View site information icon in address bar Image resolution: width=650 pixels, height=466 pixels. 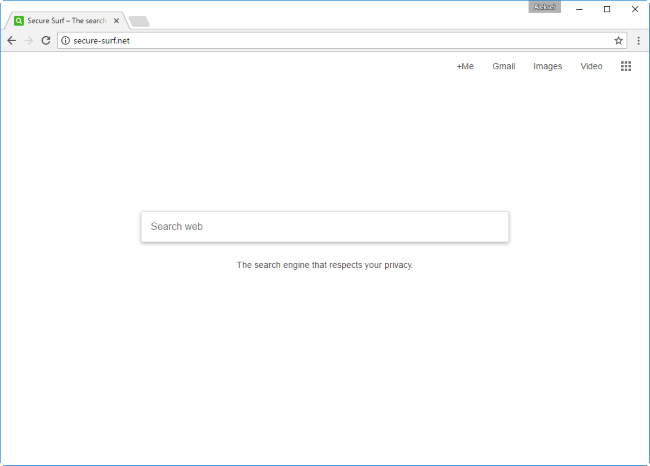(x=64, y=40)
